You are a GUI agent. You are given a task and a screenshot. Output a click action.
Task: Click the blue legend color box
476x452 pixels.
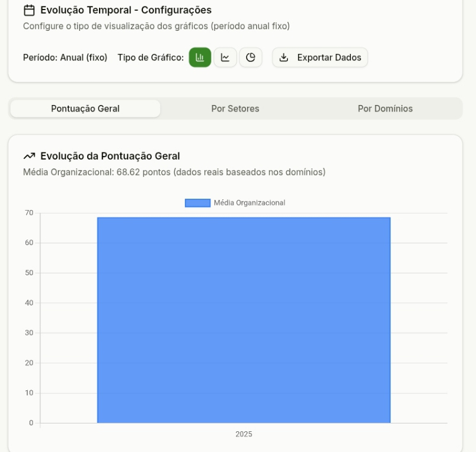[x=197, y=203]
